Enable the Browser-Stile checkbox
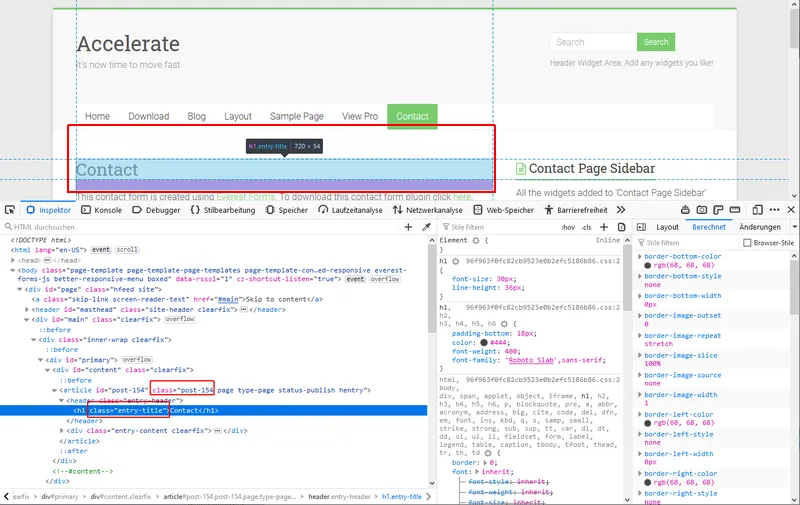This screenshot has width=800, height=505. point(747,243)
